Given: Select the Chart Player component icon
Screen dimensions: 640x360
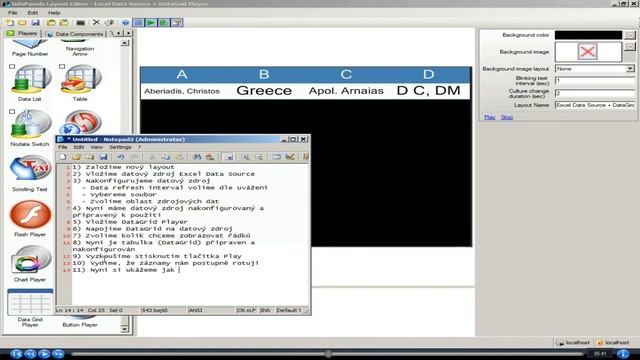Looking at the screenshot, I should tap(30, 260).
